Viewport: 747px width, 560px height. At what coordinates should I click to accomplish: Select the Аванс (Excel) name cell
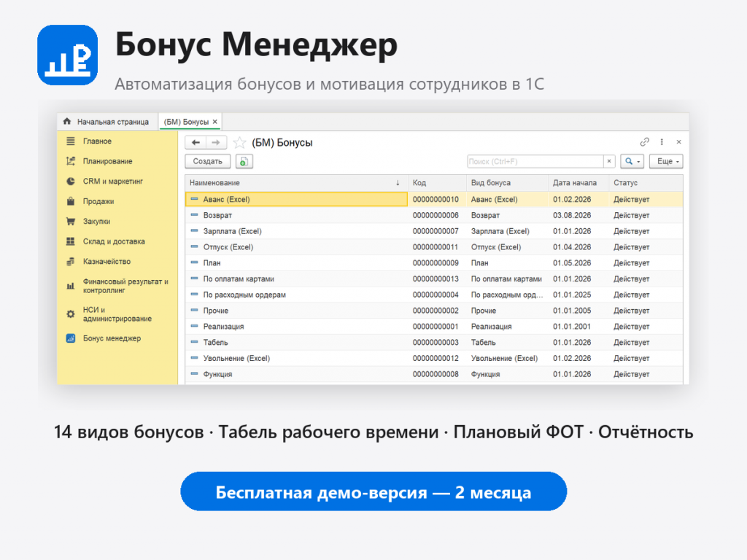[296, 199]
